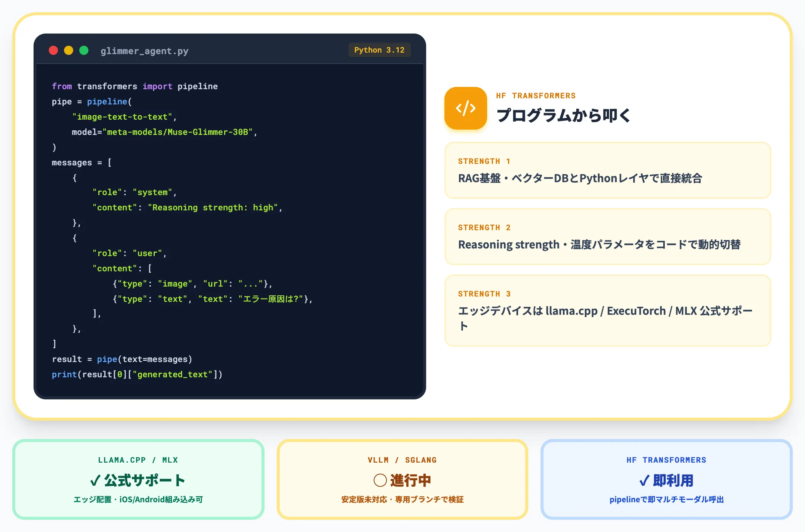Open the STRENGTH 3 エッジデバイス card
The image size is (805, 532).
click(608, 311)
